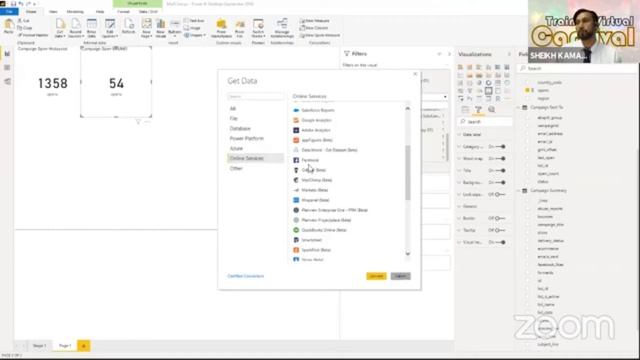Open Recent Sources in the ribbon

click(x=76, y=28)
